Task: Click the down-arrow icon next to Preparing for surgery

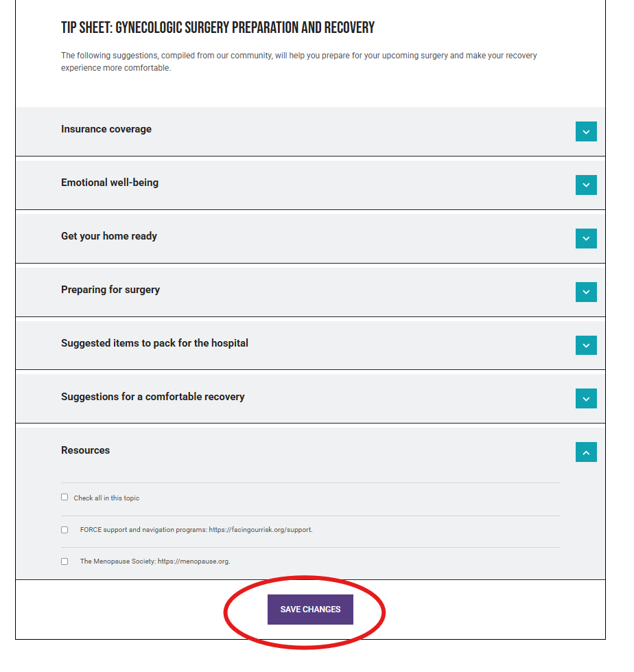Action: click(586, 292)
